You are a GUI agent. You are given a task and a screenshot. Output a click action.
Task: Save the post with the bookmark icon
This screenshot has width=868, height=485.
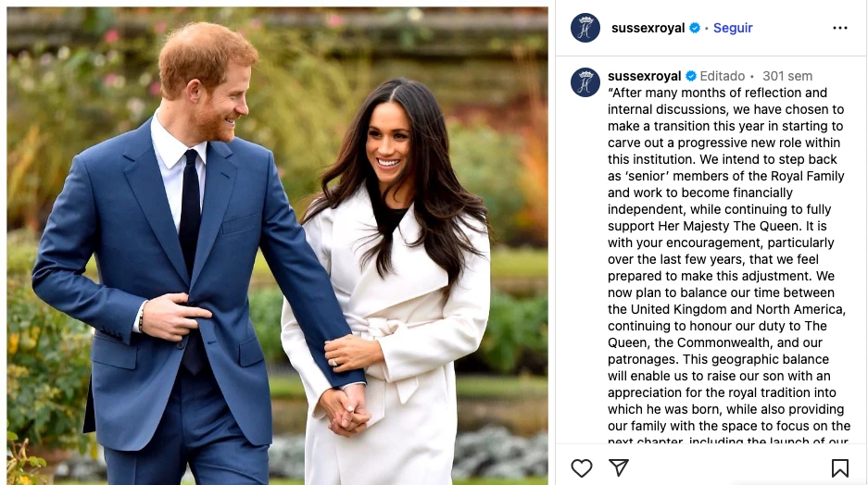click(840, 467)
